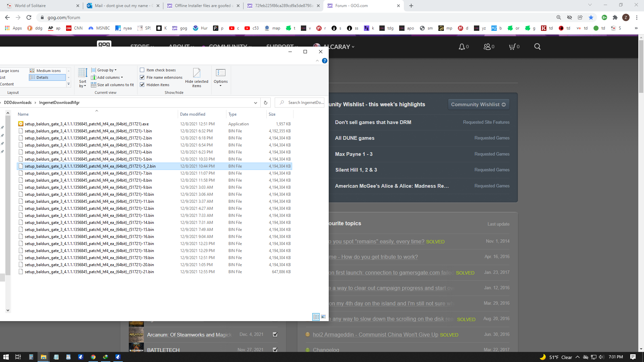Screen dimensions: 644x362
Task: Refresh the Explorer folder view
Action: pos(265,103)
